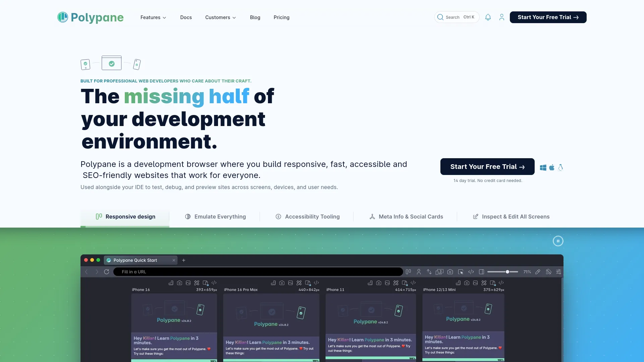
Task: Expand the Customers dropdown menu
Action: (x=221, y=17)
